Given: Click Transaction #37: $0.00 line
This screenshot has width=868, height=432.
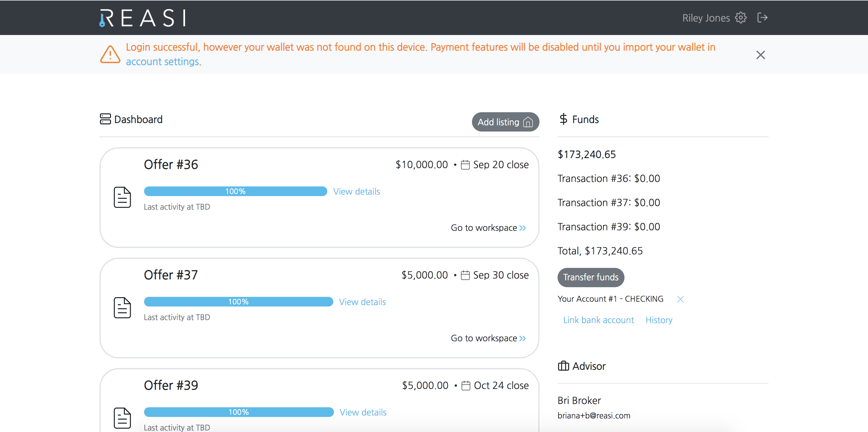Looking at the screenshot, I should click(x=609, y=203).
